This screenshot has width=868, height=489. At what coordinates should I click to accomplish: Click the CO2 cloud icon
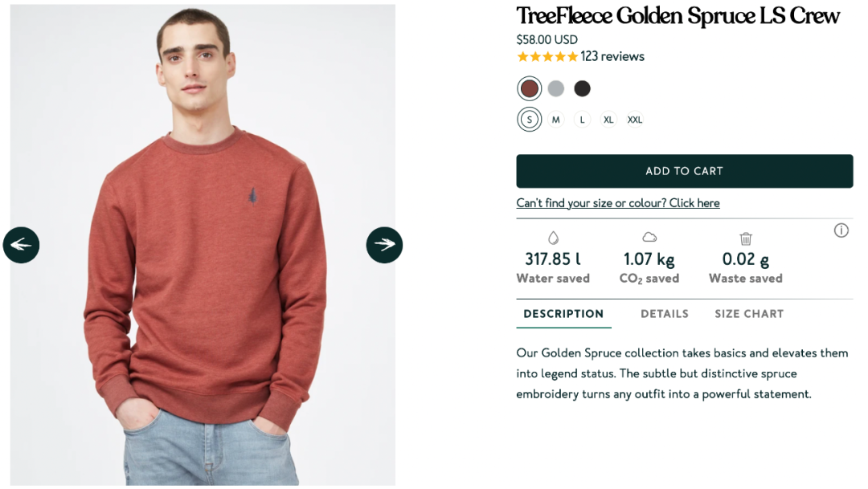pos(649,237)
